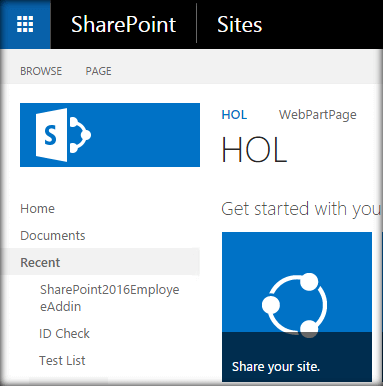Open SharePoint2016EmployeeAddin recent item
This screenshot has height=386, width=383.
(x=110, y=298)
